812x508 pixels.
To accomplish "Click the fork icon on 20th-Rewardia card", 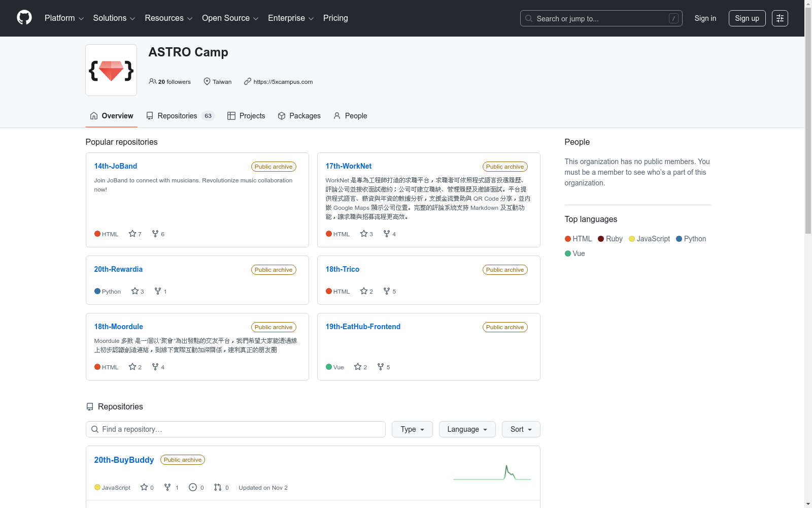I will (x=158, y=291).
